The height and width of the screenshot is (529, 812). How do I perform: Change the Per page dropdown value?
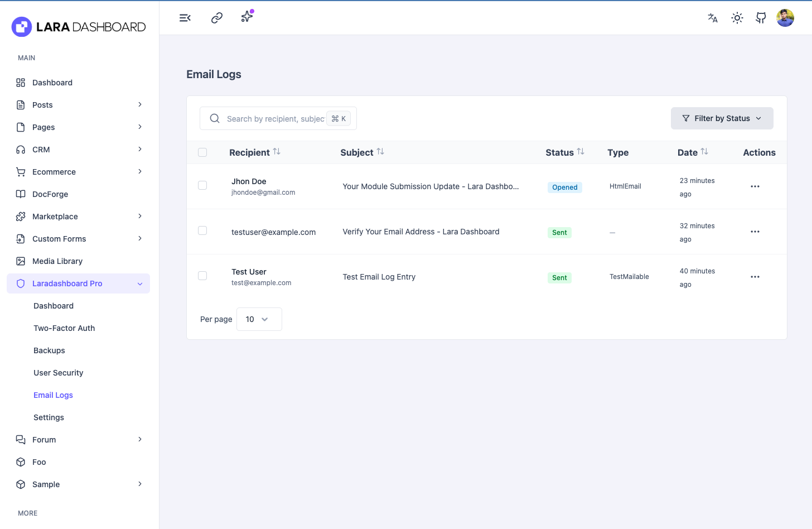pyautogui.click(x=259, y=319)
